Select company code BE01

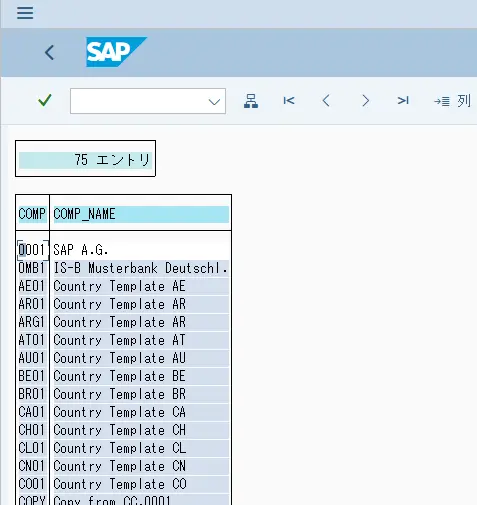click(32, 376)
